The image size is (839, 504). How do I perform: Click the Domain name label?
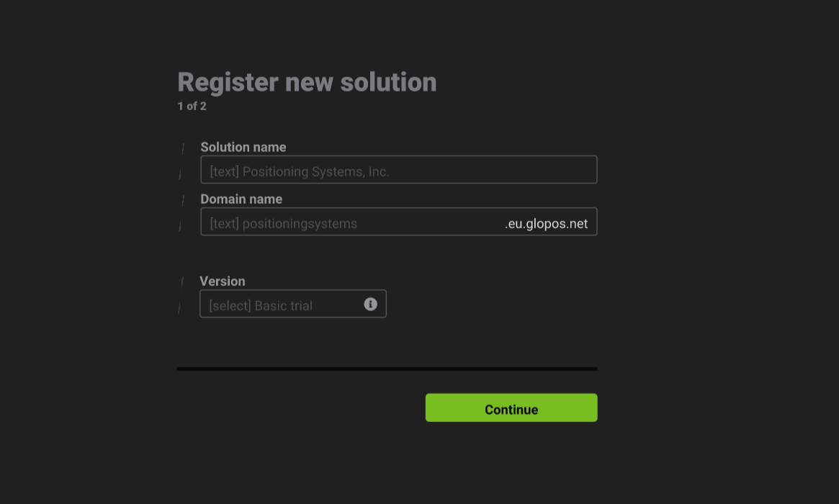coord(241,199)
